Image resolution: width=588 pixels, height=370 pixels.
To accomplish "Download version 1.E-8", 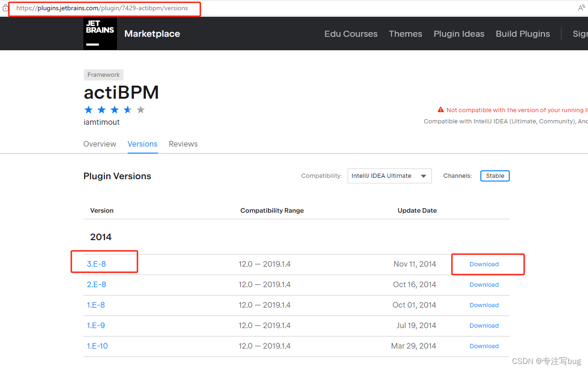I will (484, 305).
